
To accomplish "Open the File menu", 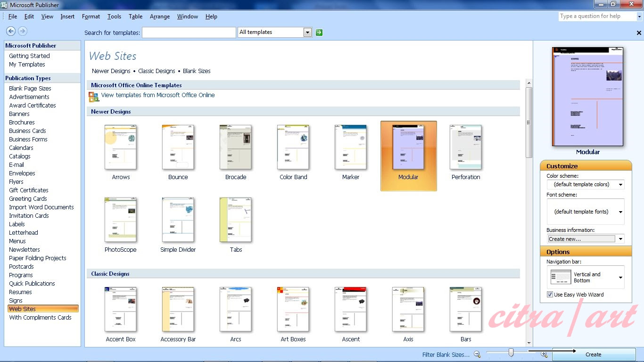I will [13, 16].
